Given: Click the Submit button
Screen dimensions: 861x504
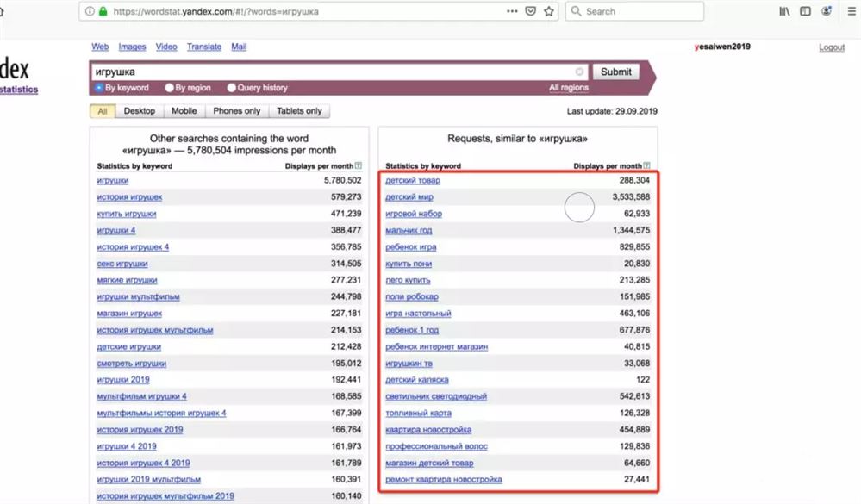Looking at the screenshot, I should click(x=615, y=72).
